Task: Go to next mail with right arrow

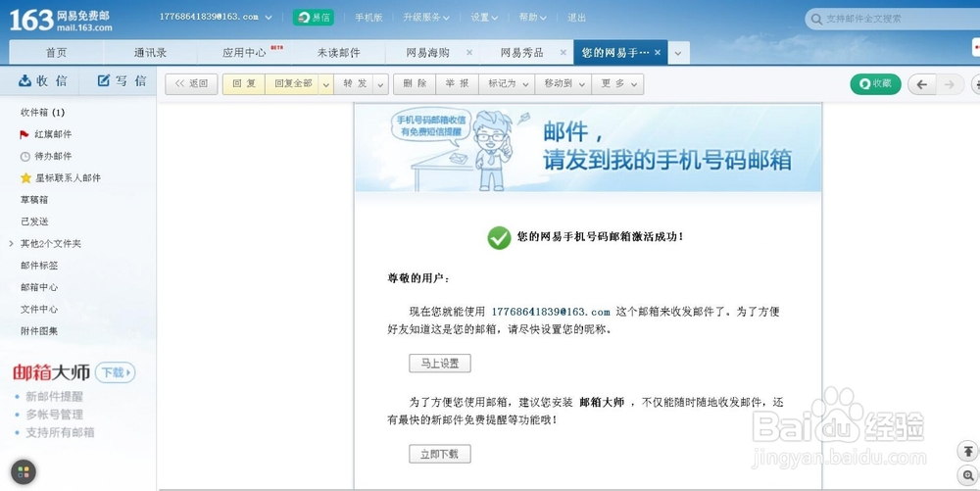Action: coord(949,84)
